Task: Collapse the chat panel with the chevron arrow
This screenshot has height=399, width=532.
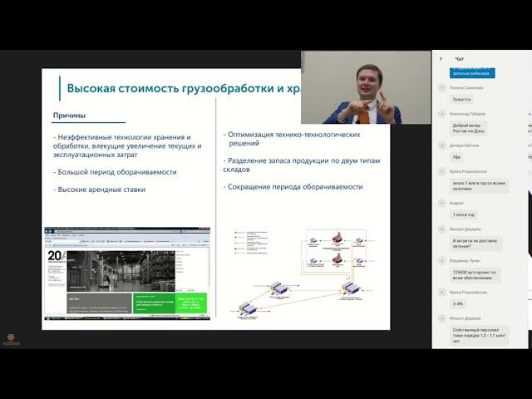Action: coord(441,59)
